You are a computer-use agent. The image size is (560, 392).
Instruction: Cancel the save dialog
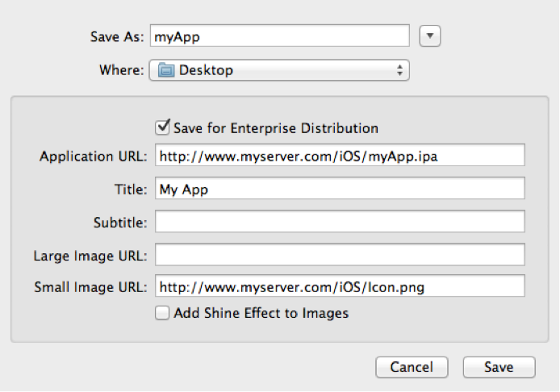click(x=412, y=367)
